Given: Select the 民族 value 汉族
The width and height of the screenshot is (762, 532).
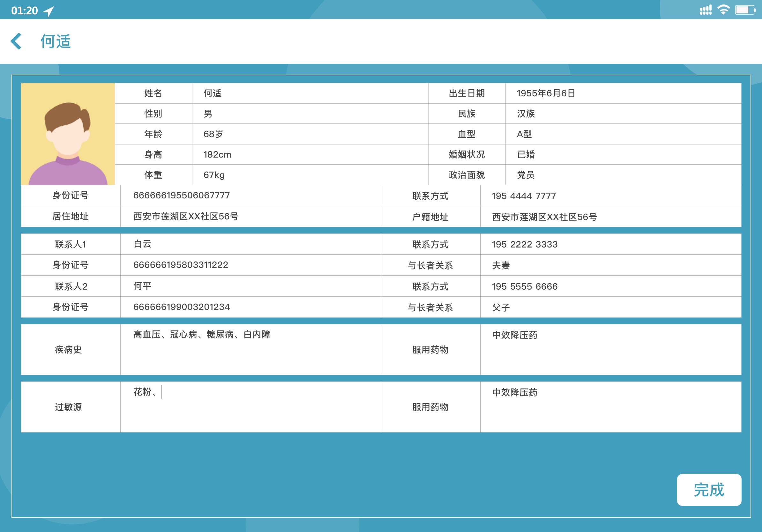Looking at the screenshot, I should 526,114.
